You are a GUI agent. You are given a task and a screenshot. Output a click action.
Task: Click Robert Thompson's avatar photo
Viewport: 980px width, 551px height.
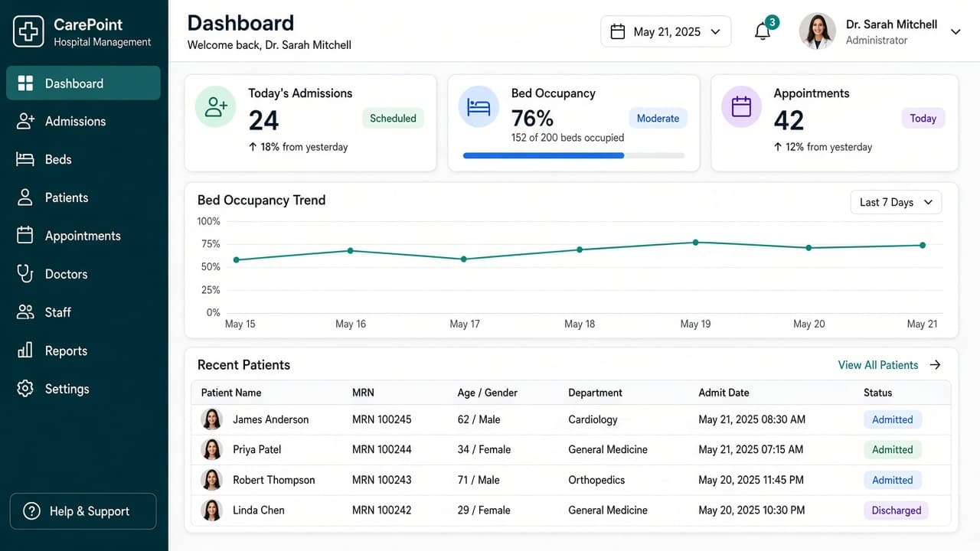[x=211, y=480]
